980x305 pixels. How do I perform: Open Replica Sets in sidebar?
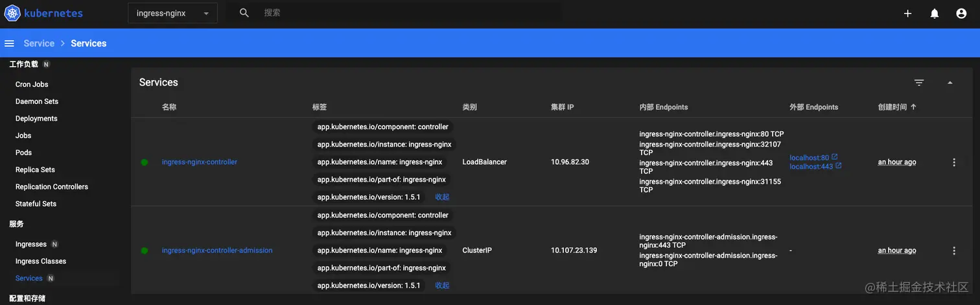pos(35,169)
